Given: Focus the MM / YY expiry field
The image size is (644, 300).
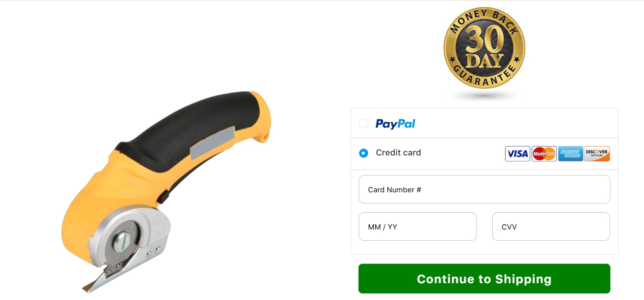Looking at the screenshot, I should coord(418,227).
